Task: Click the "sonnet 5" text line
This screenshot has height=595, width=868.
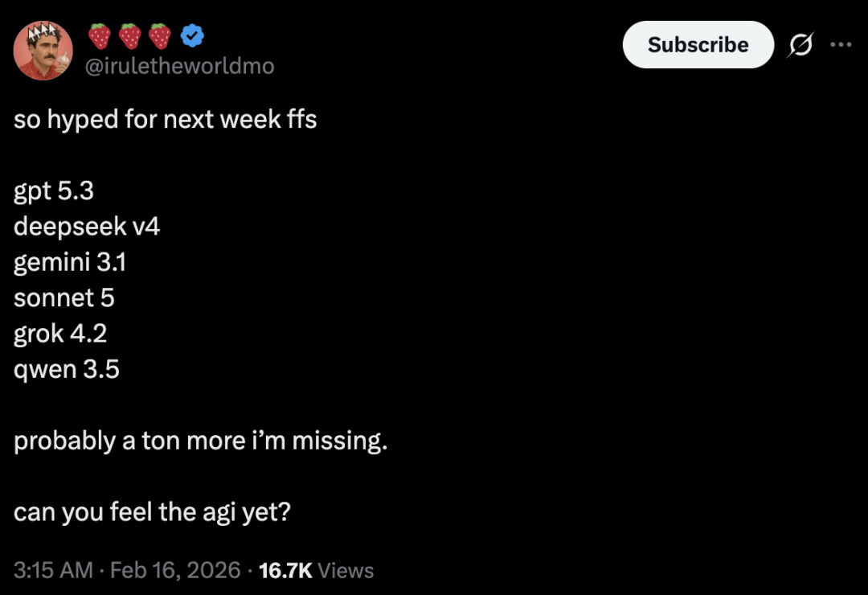Action: click(x=64, y=297)
